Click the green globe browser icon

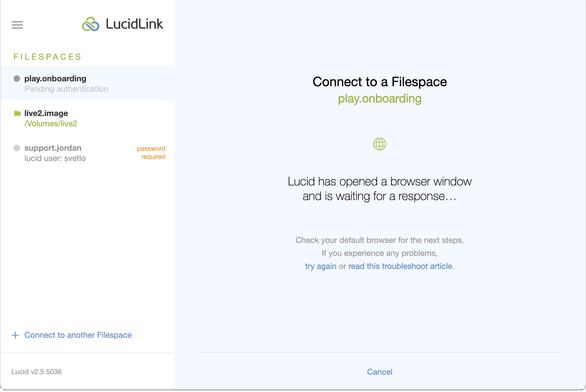(380, 144)
